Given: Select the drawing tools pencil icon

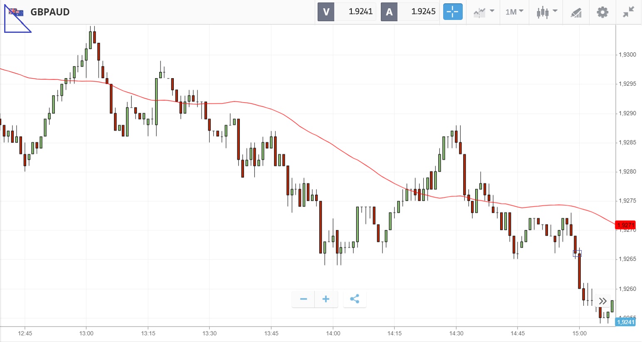Looking at the screenshot, I should 576,12.
